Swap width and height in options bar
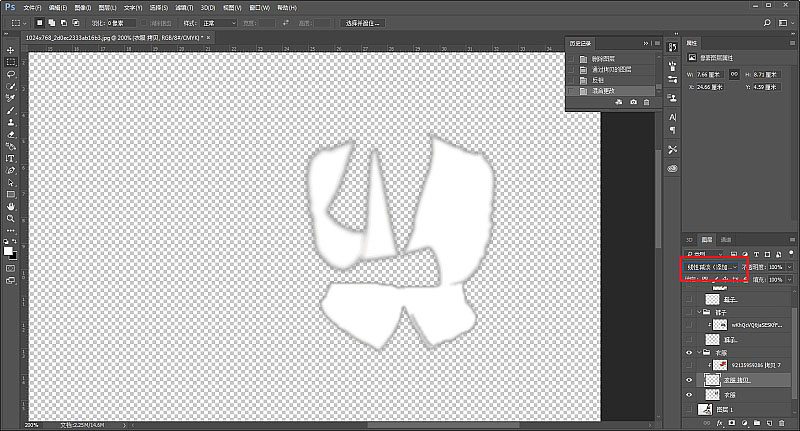The height and width of the screenshot is (431, 800). tap(286, 23)
